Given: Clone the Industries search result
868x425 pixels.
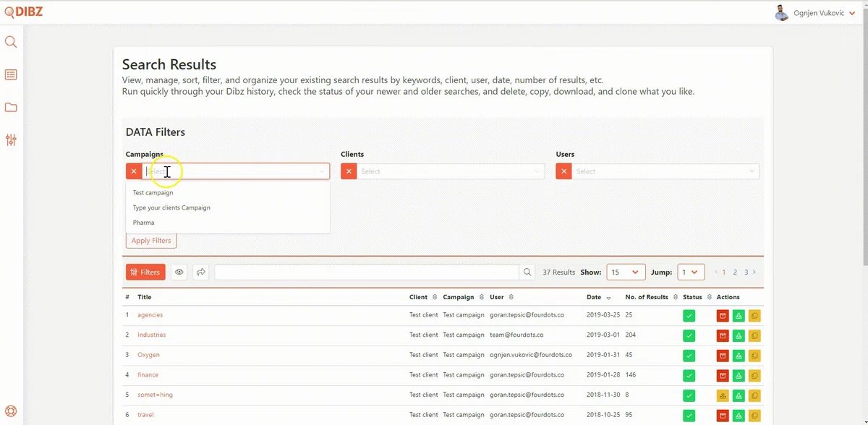Looking at the screenshot, I should [x=754, y=335].
